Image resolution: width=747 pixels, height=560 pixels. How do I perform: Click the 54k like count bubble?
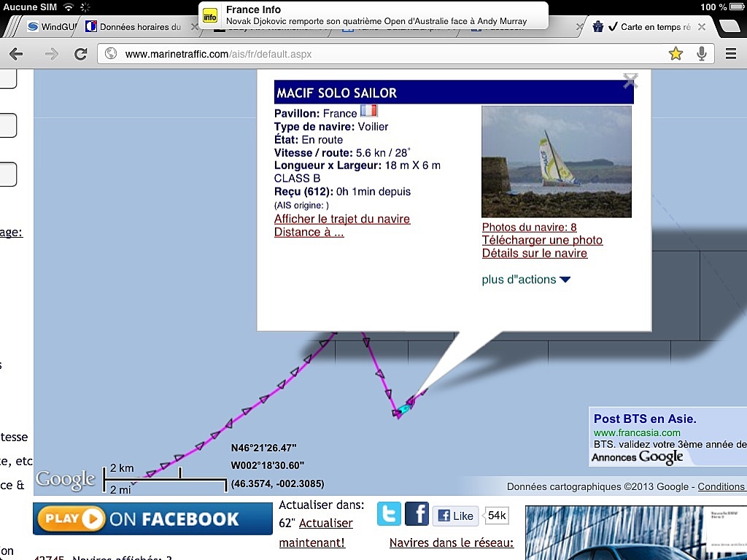click(496, 516)
